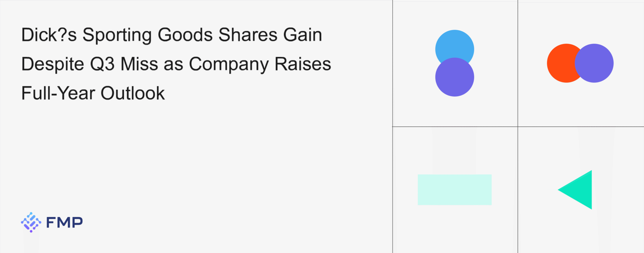Click the word "Miss" in the headline
Image resolution: width=644 pixels, height=253 pixels.
tap(139, 64)
